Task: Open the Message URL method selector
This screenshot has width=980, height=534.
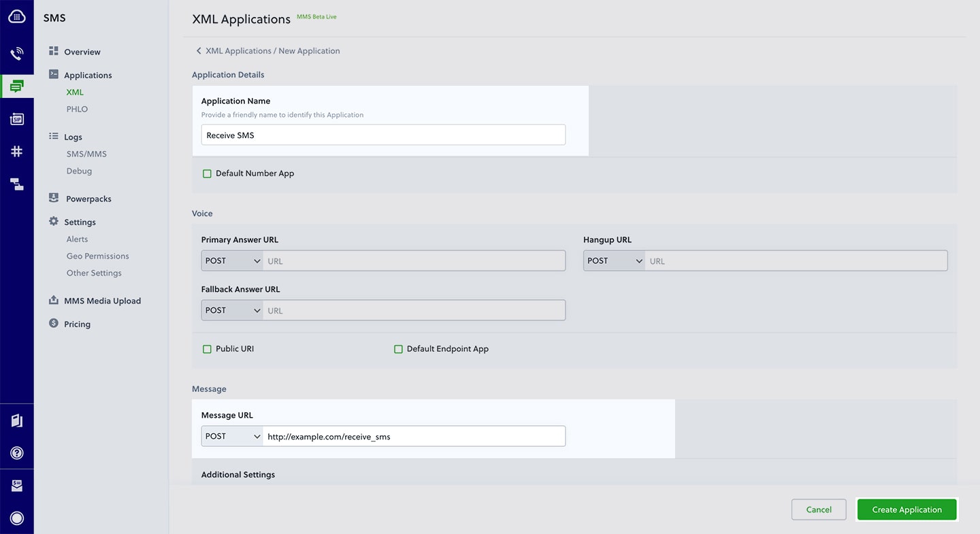Action: click(x=231, y=435)
